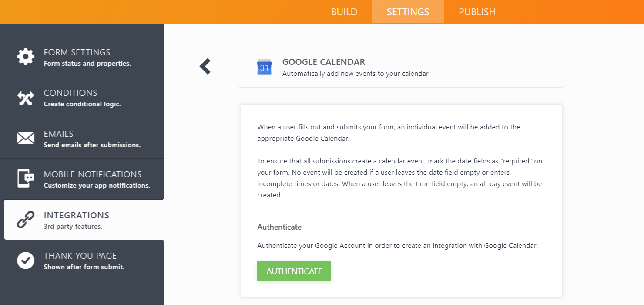Click the Integrations chain link icon
This screenshot has height=305, width=644.
pyautogui.click(x=25, y=220)
